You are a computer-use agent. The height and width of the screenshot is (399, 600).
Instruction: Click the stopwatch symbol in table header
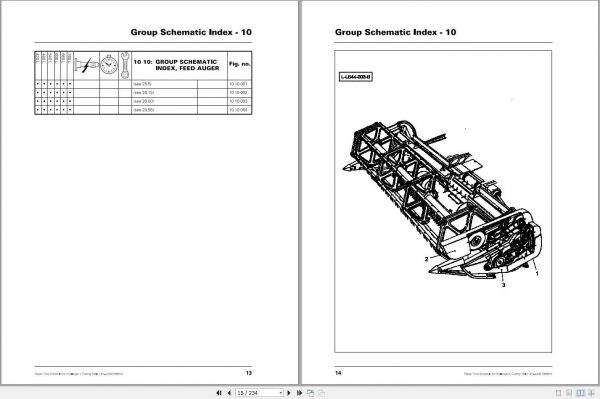109,64
